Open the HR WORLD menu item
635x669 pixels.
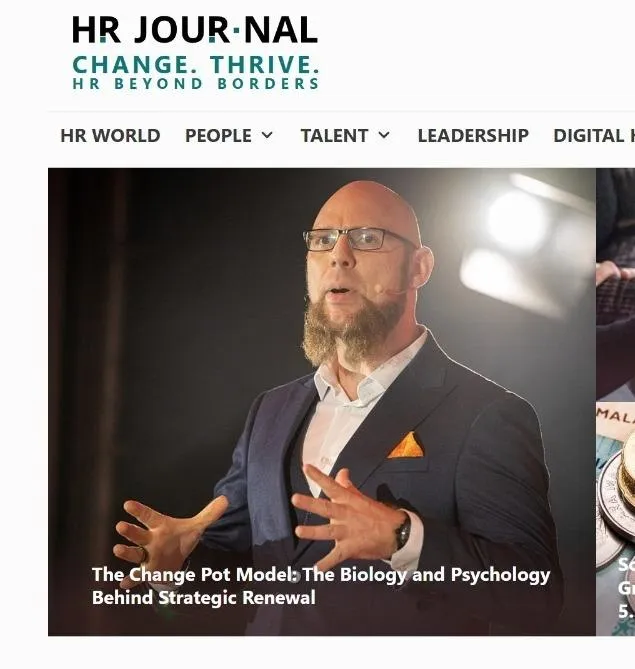click(x=110, y=136)
